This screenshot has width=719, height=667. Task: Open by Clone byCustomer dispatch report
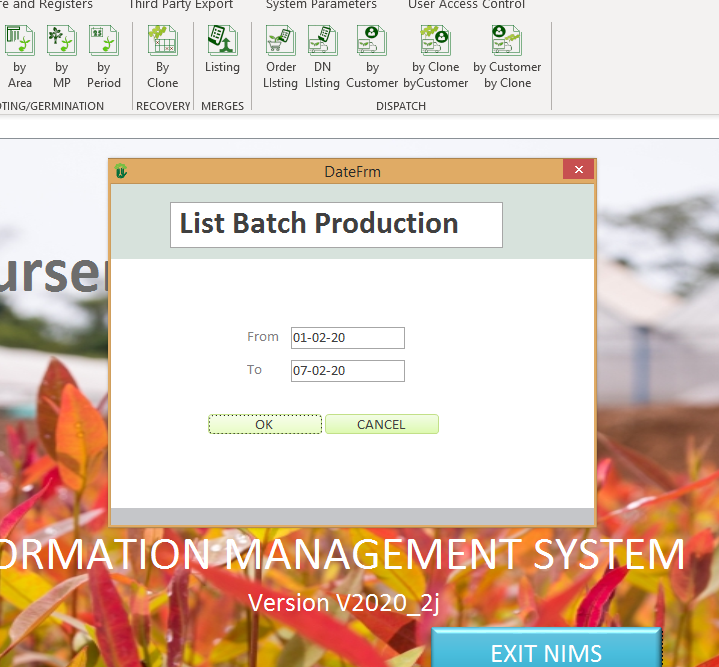[436, 57]
